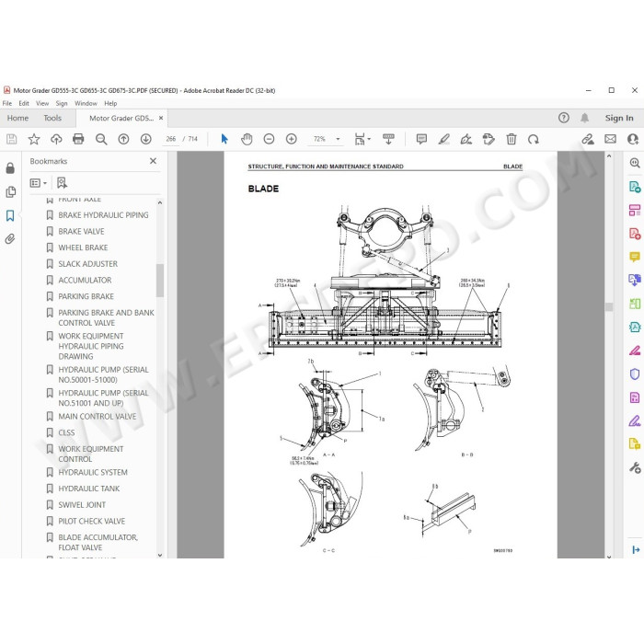Zoom out with minus icon
This screenshot has width=644, height=644.
click(269, 139)
